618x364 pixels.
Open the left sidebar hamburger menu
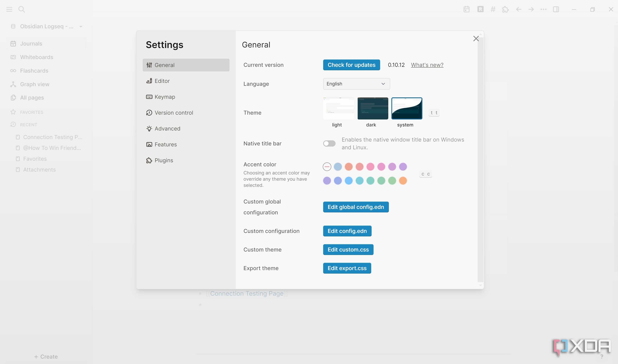point(9,9)
